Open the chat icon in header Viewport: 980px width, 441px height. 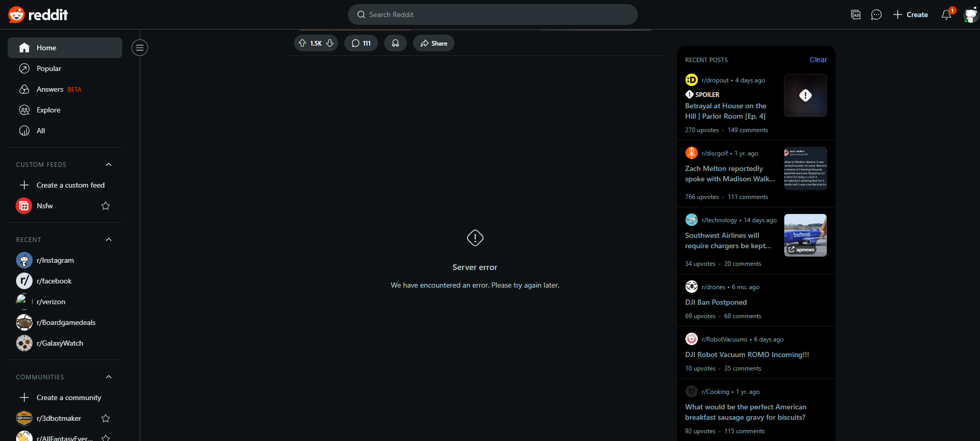pos(876,15)
